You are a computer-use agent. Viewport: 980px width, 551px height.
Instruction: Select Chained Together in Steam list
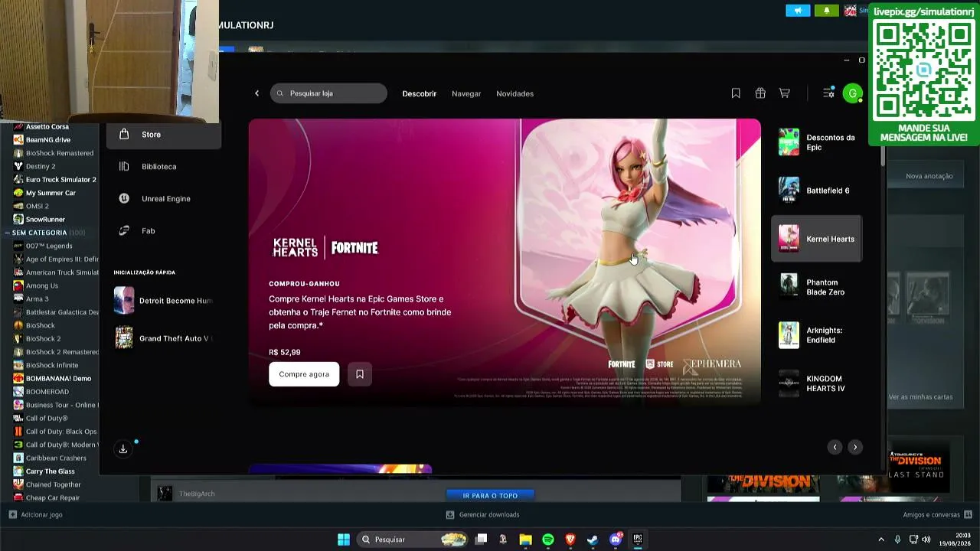(49, 484)
